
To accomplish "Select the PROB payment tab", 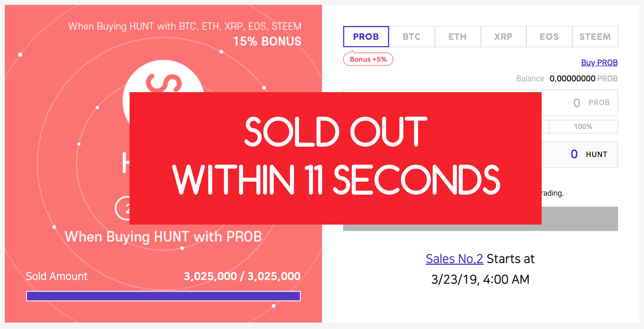I will coord(366,37).
